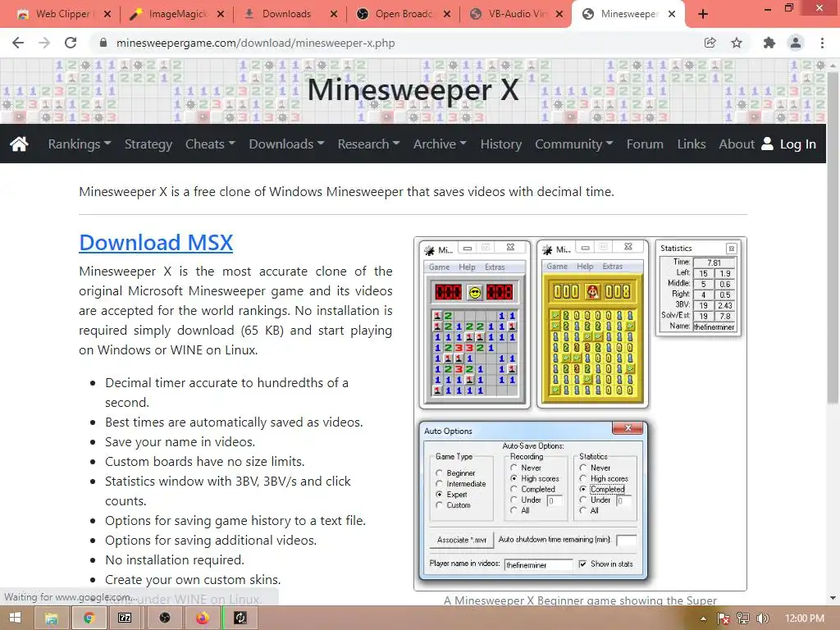Expand the Rankings dropdown menu
840x630 pixels.
pos(80,144)
